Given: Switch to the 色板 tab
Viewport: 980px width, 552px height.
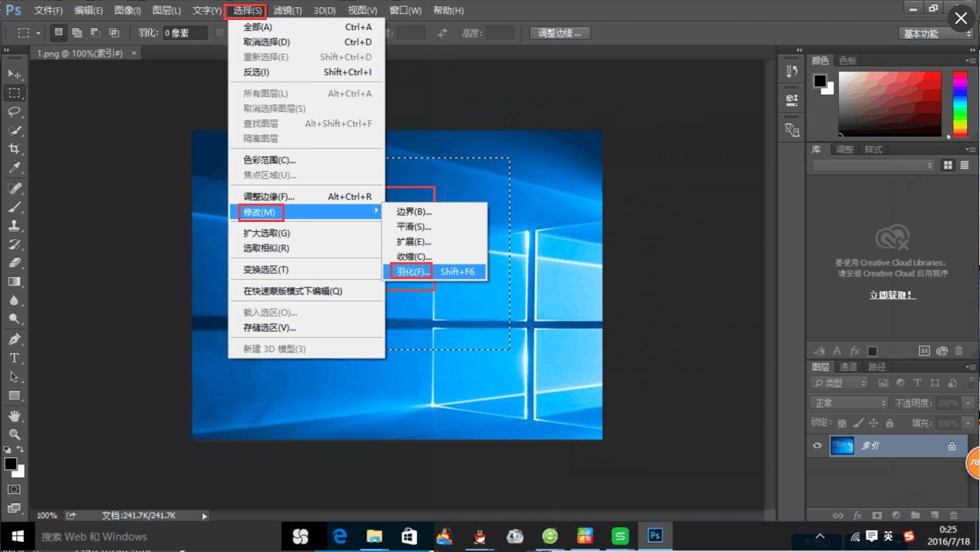Looking at the screenshot, I should (847, 60).
